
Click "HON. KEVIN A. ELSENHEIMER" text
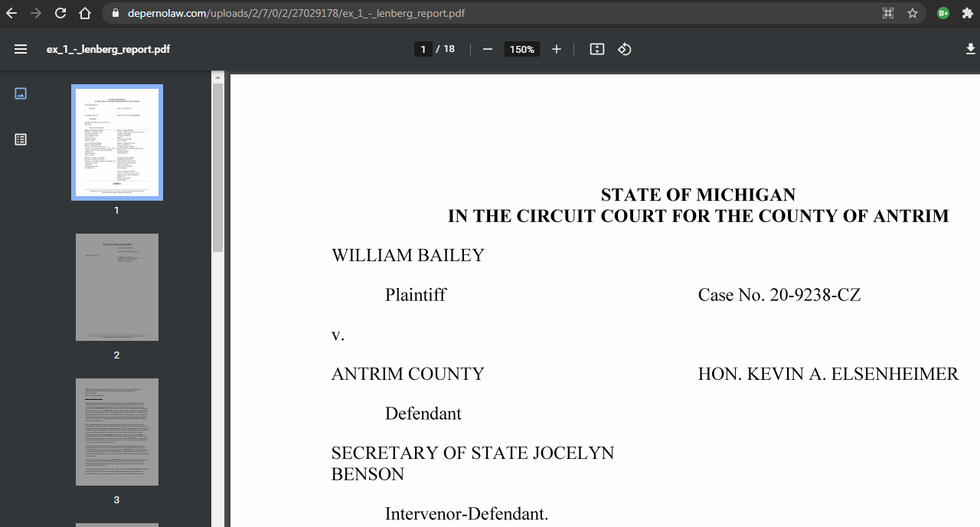coord(828,374)
